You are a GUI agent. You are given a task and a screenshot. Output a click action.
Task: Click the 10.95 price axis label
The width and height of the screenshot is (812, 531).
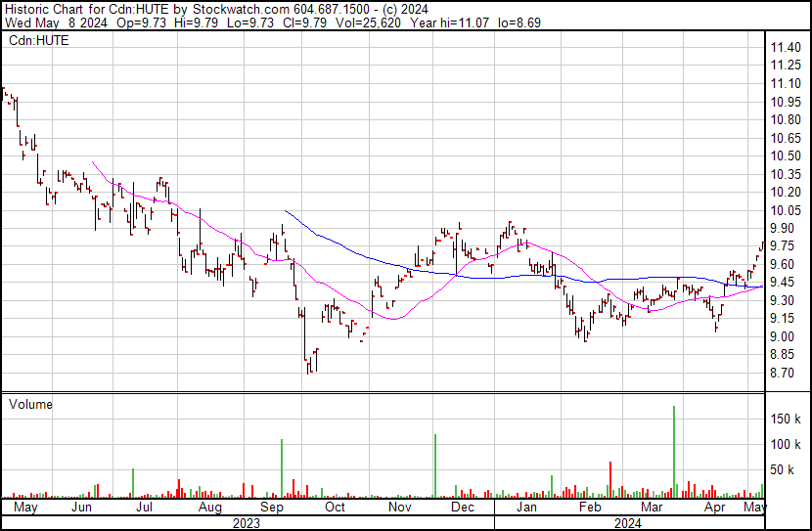click(x=786, y=102)
